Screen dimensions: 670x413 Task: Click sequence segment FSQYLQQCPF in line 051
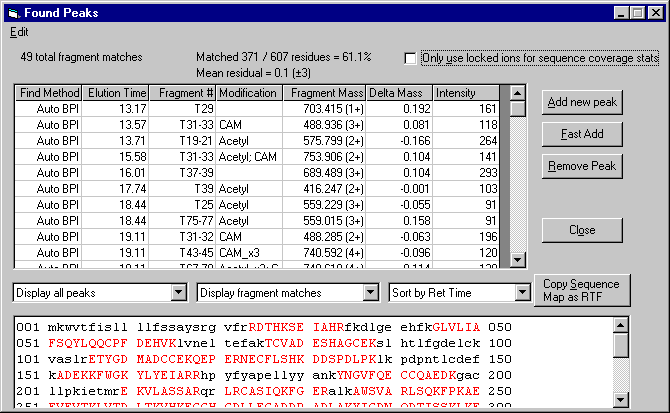pyautogui.click(x=88, y=343)
